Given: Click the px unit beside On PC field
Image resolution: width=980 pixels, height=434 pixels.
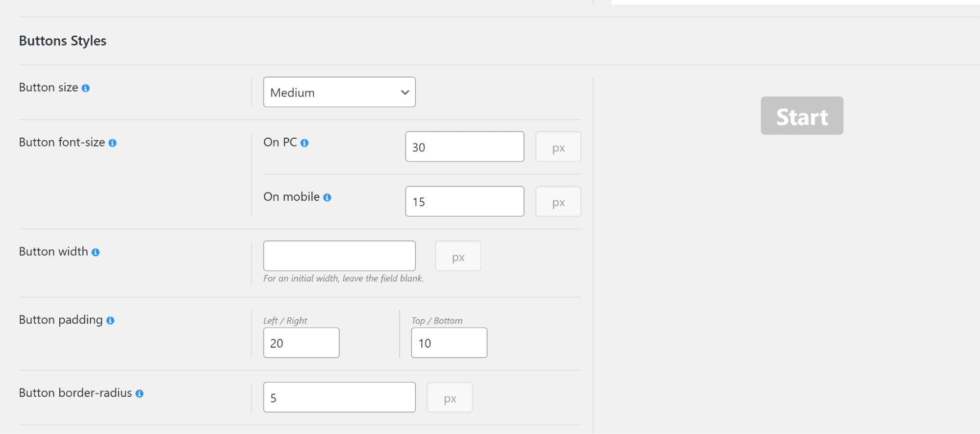Looking at the screenshot, I should click(558, 147).
